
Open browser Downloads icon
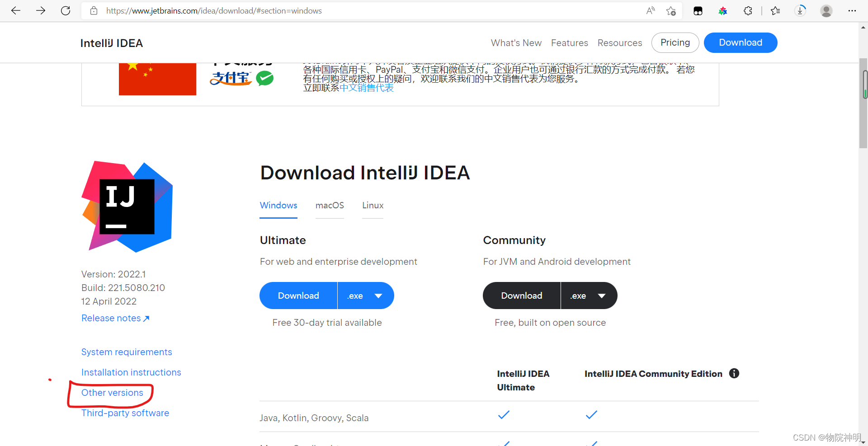click(800, 10)
